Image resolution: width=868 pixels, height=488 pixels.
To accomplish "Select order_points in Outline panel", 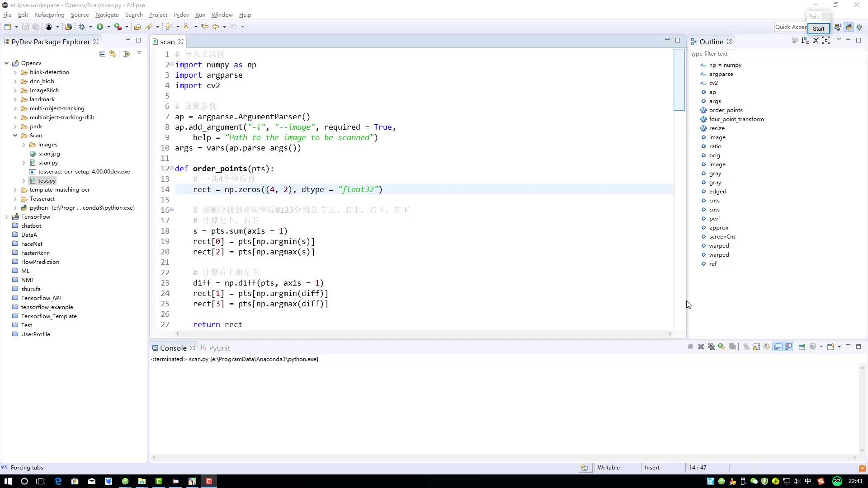I will coord(726,110).
